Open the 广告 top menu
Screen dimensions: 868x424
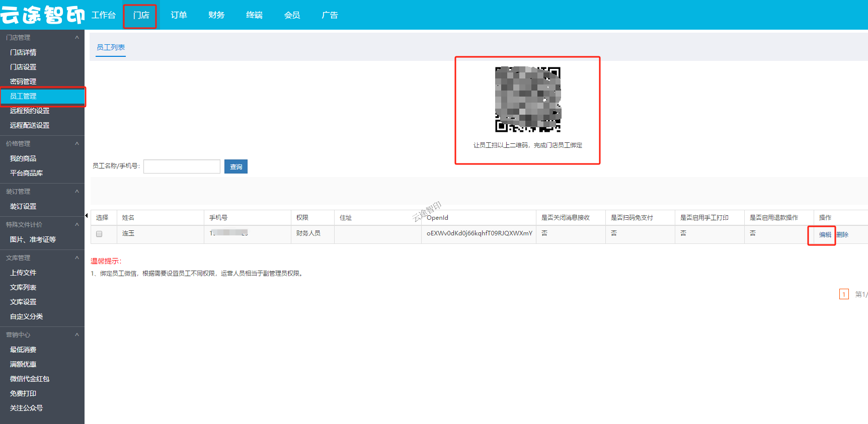[x=330, y=15]
